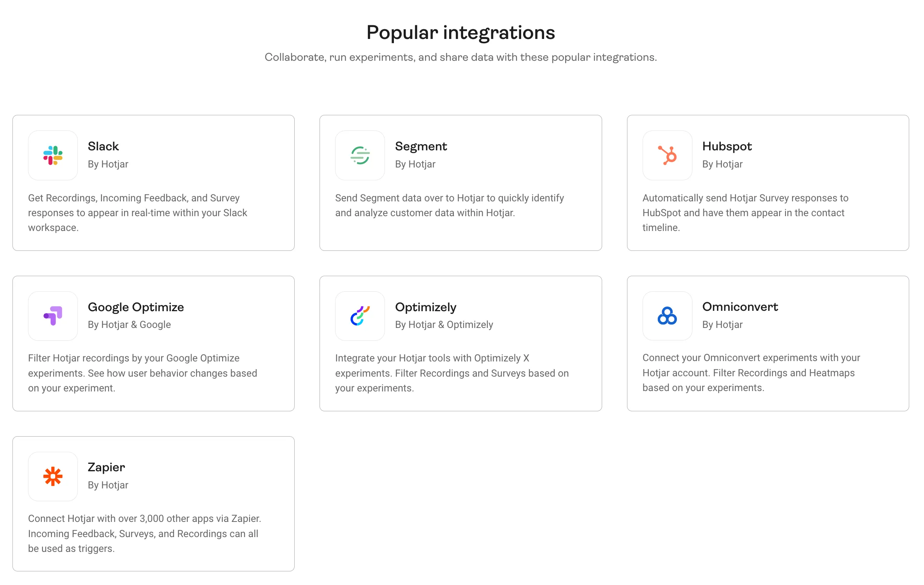Image resolution: width=924 pixels, height=585 pixels.
Task: Click 'By Hotjar & Google' author line
Action: tap(129, 324)
